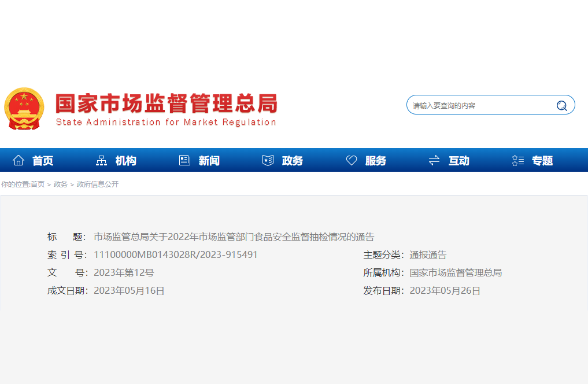Click the newspaper icon beside 新闻
The image size is (588, 384).
(x=184, y=161)
